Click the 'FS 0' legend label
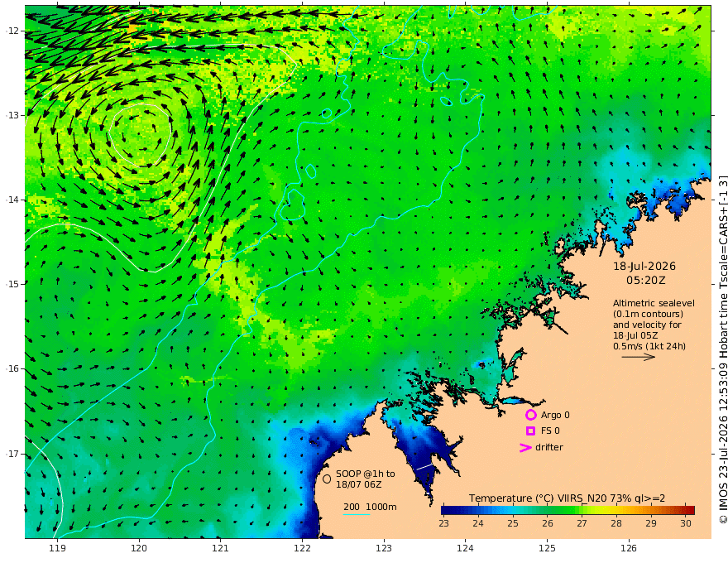The height and width of the screenshot is (563, 728). coord(550,431)
